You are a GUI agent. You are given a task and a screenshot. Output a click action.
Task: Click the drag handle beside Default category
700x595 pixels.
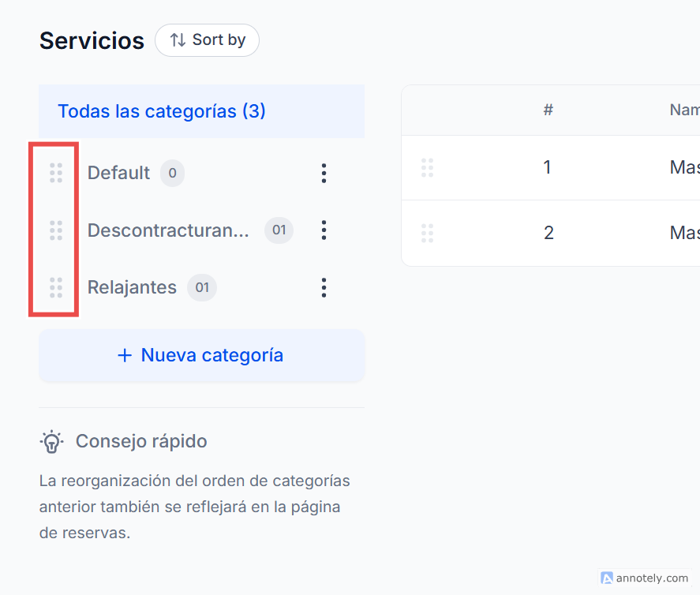56,173
